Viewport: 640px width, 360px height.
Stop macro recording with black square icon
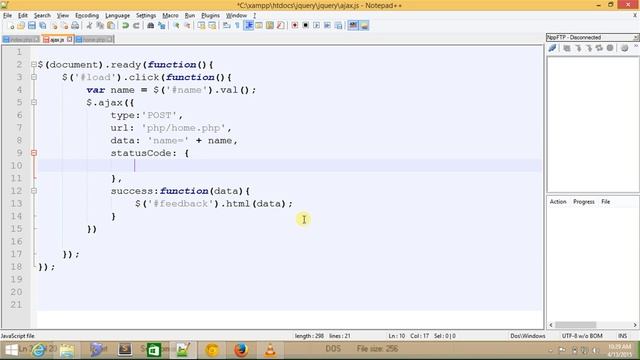click(x=305, y=25)
